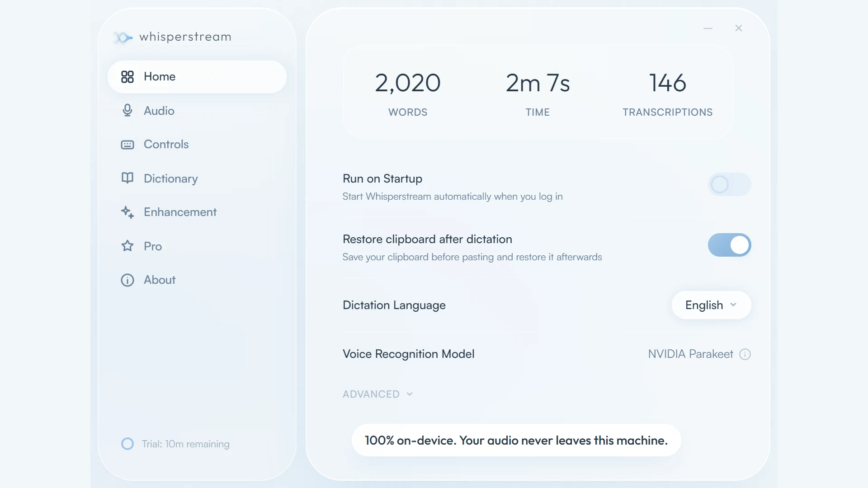Open the English dictation language dropdown
Image resolution: width=868 pixels, height=488 pixels.
click(712, 305)
